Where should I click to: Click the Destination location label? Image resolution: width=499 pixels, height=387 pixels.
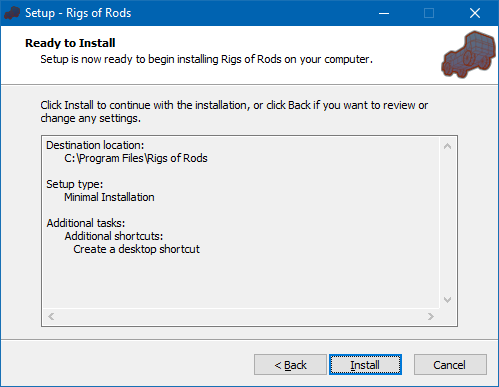pyautogui.click(x=95, y=145)
